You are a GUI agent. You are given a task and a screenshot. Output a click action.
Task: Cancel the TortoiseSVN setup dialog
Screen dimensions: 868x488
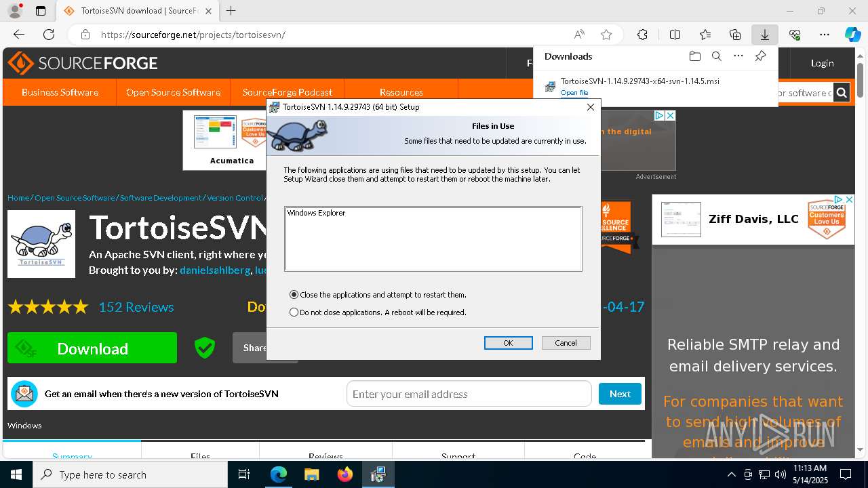pos(566,343)
